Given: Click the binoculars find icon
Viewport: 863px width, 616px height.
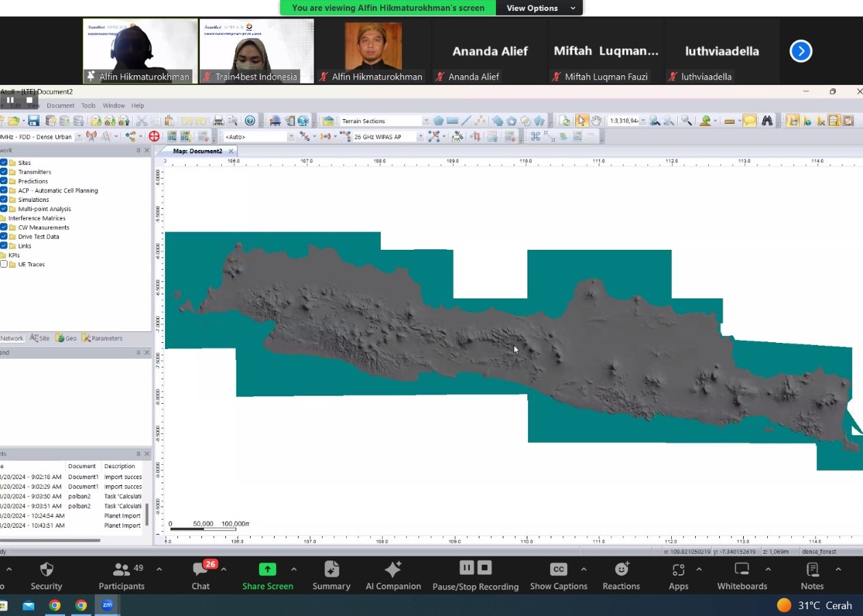Looking at the screenshot, I should coord(767,121).
